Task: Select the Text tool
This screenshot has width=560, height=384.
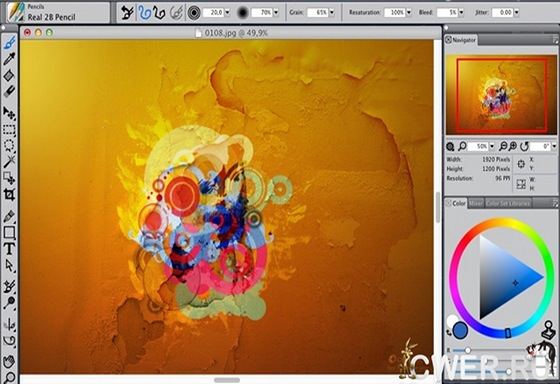Action: pos(9,249)
